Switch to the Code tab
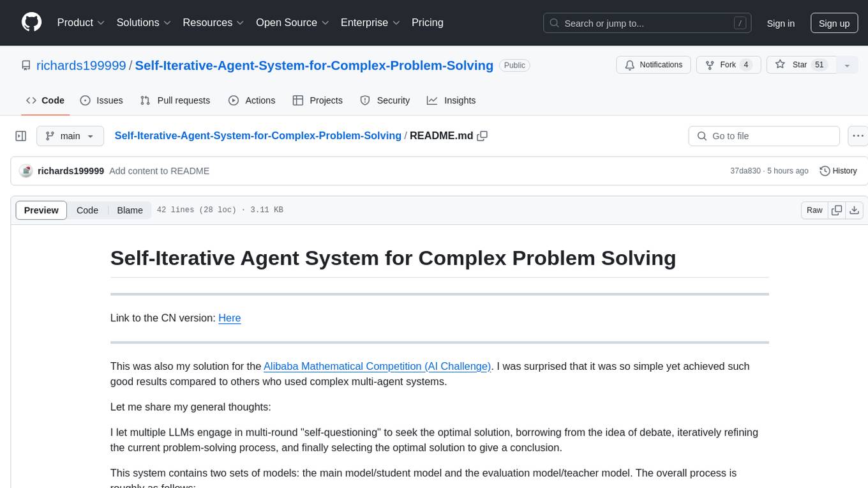Viewport: 868px width, 488px height. (45, 100)
